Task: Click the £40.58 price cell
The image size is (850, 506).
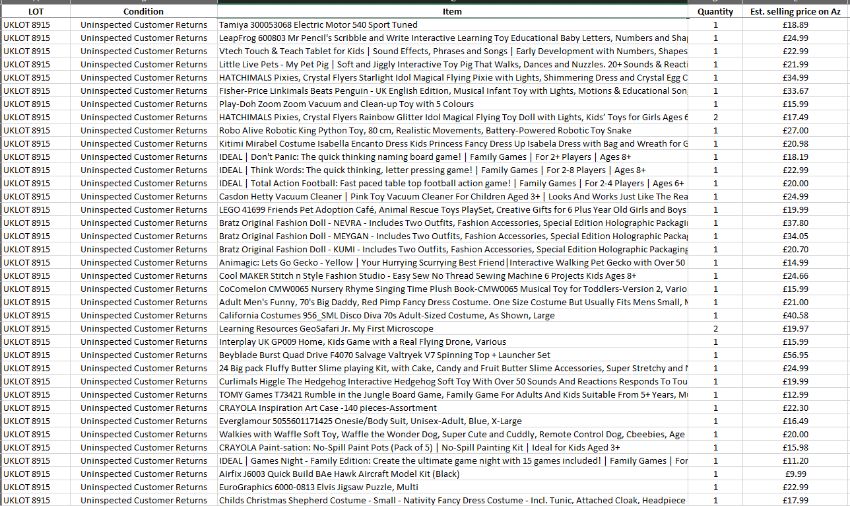Action: (795, 315)
